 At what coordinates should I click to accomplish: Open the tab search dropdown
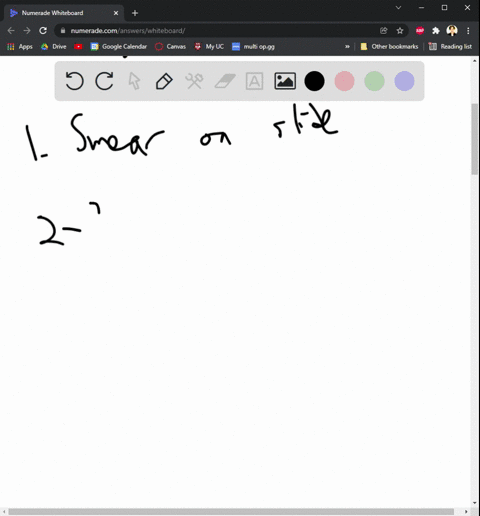(x=398, y=7)
